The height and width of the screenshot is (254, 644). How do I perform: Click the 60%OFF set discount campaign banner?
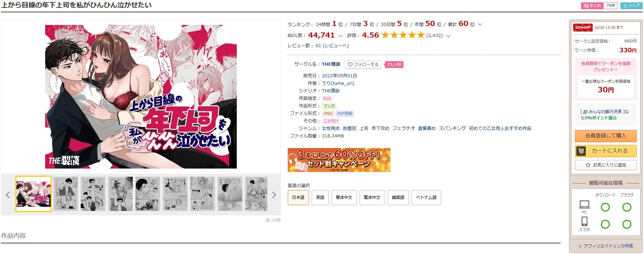click(x=339, y=160)
